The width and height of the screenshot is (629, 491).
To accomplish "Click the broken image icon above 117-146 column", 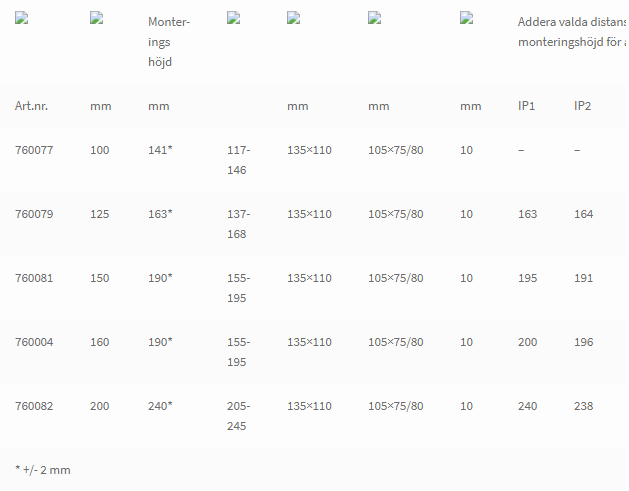I will pos(233,18).
